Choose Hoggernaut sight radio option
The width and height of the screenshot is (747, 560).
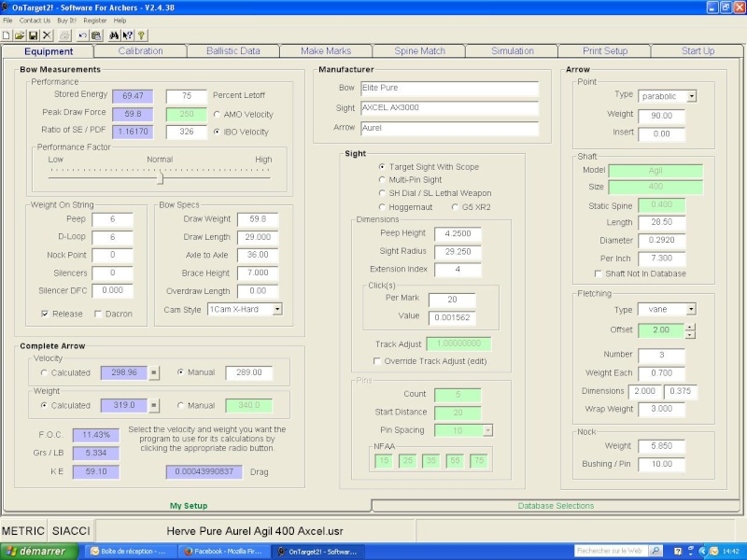(382, 207)
